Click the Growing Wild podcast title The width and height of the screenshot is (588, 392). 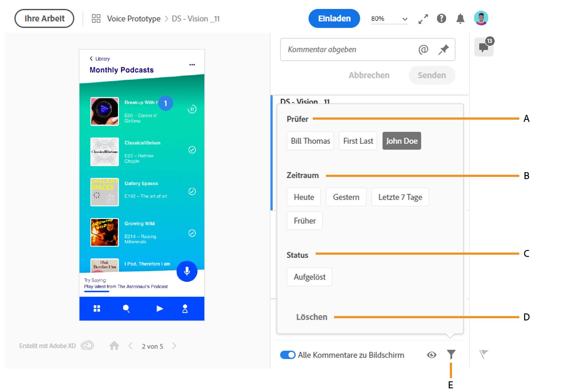pyautogui.click(x=140, y=224)
